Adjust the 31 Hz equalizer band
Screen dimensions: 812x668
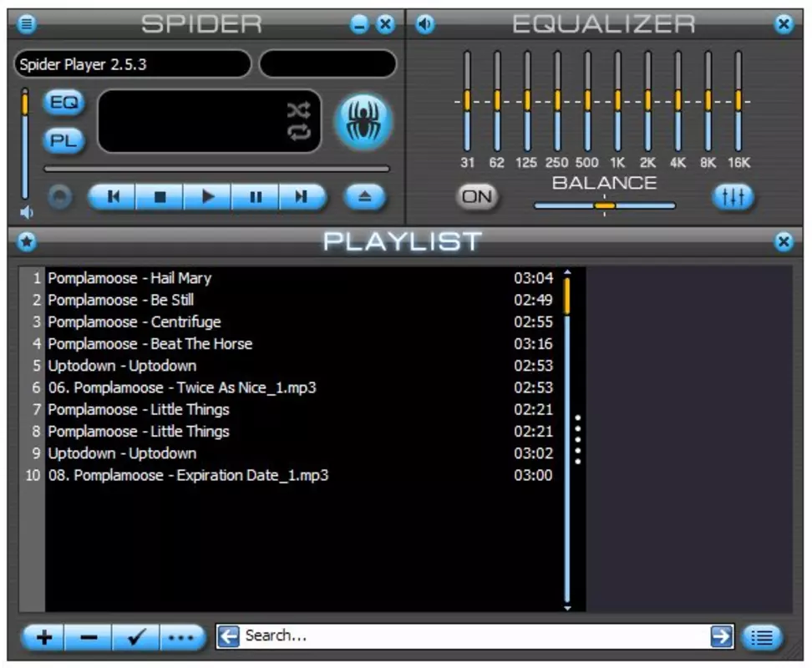(x=467, y=101)
